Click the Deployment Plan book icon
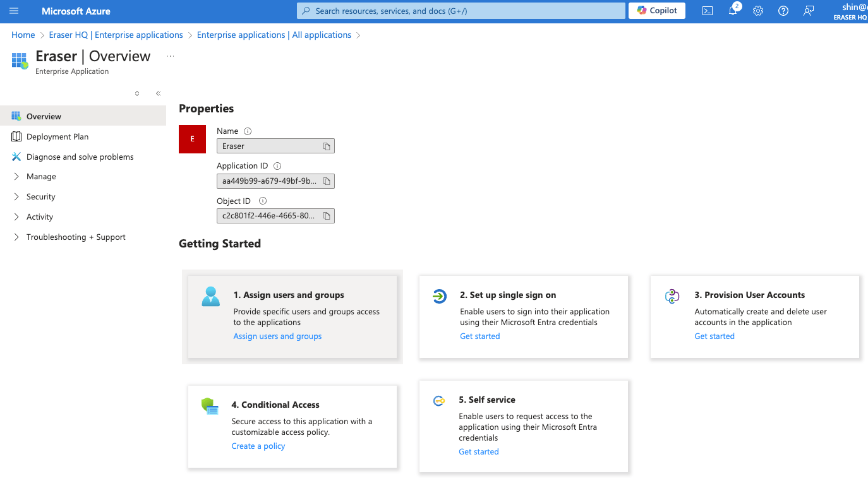This screenshot has height=481, width=868. [16, 136]
